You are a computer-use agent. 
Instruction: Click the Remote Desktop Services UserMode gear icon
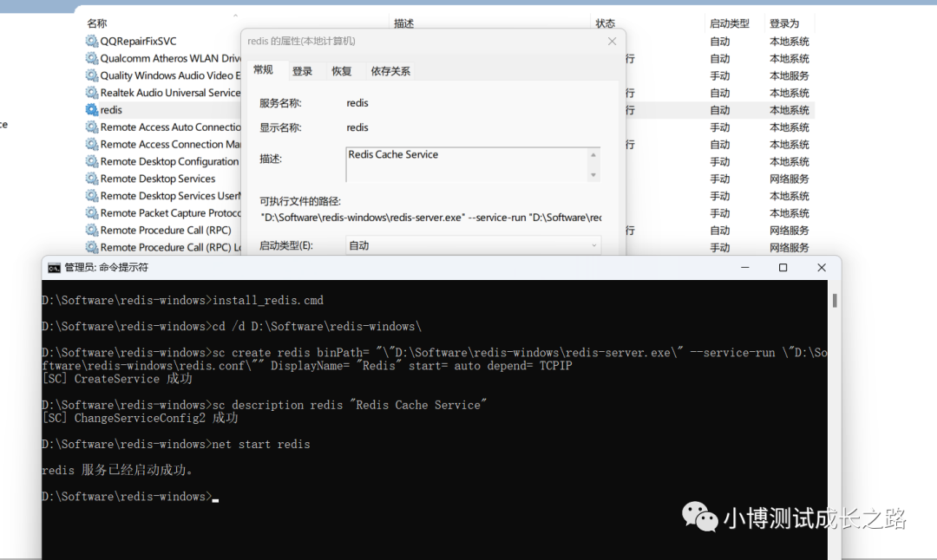pyautogui.click(x=91, y=196)
